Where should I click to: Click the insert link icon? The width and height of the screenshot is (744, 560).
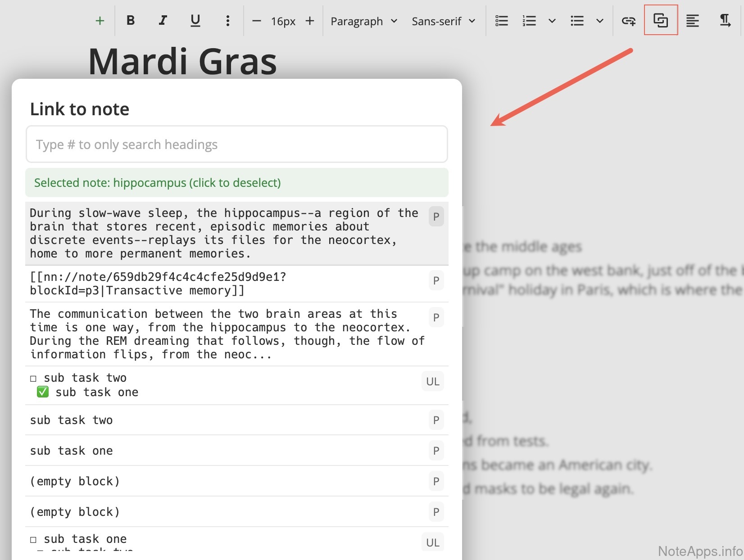[x=628, y=21]
